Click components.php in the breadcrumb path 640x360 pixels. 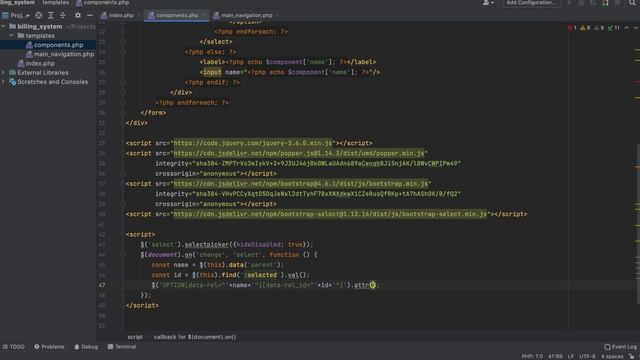point(102,2)
